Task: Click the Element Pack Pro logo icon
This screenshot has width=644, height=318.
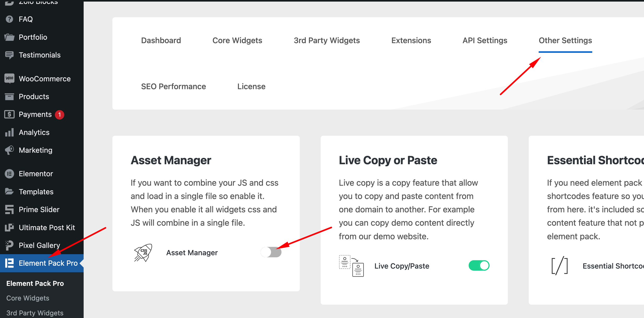Action: [x=9, y=263]
